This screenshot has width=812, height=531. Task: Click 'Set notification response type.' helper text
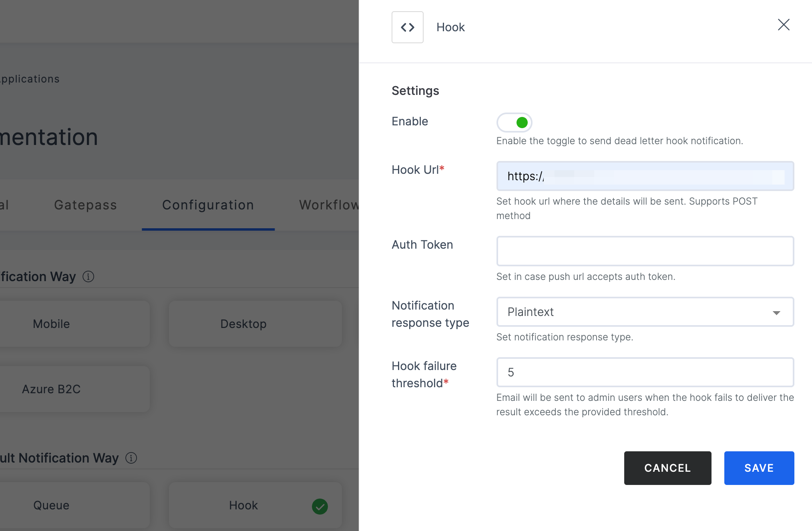pyautogui.click(x=565, y=337)
